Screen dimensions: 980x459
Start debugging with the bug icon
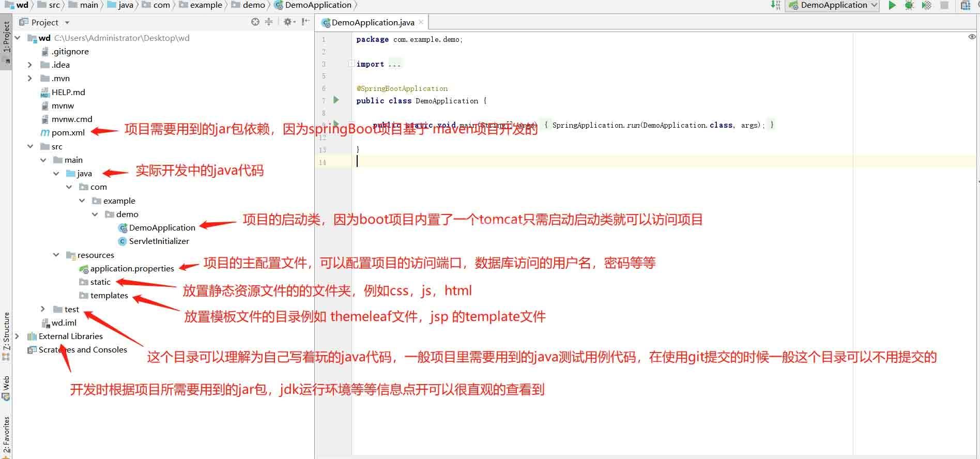coord(909,5)
